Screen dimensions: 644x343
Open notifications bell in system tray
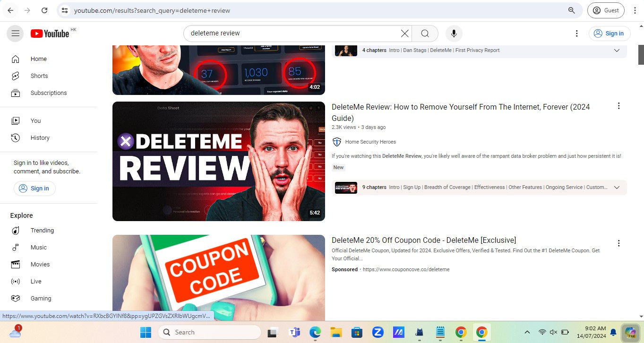pos(613,332)
